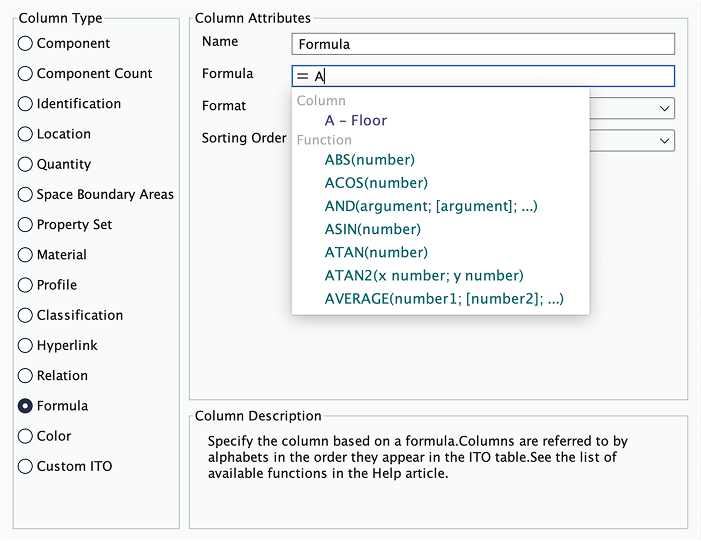The height and width of the screenshot is (541, 701).
Task: Select Classification radio option
Action: (x=26, y=316)
